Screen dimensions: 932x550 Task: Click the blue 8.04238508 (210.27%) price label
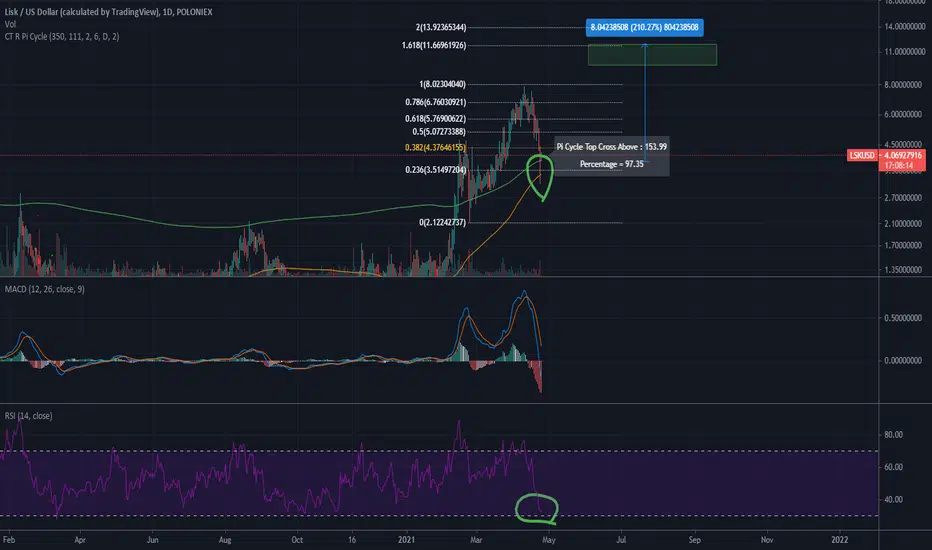644,27
